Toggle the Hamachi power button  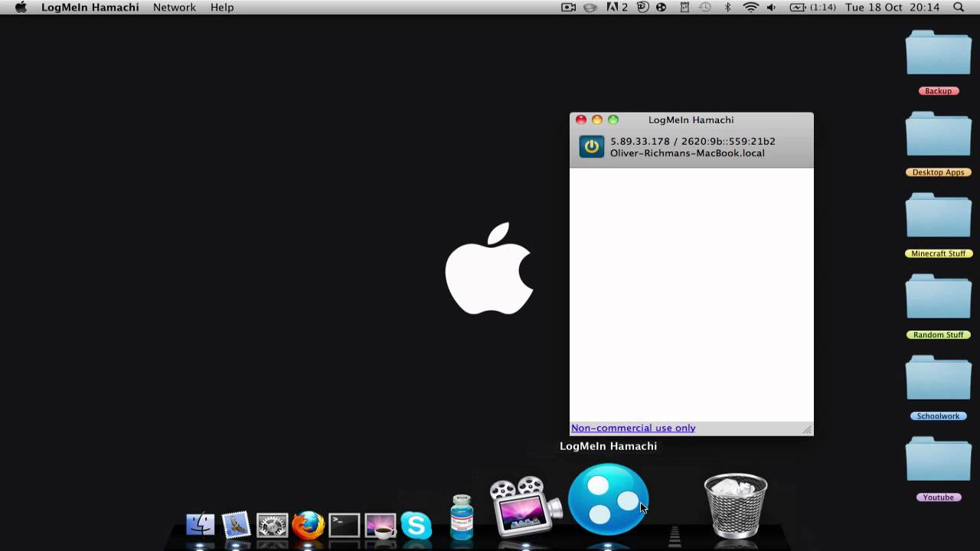591,146
